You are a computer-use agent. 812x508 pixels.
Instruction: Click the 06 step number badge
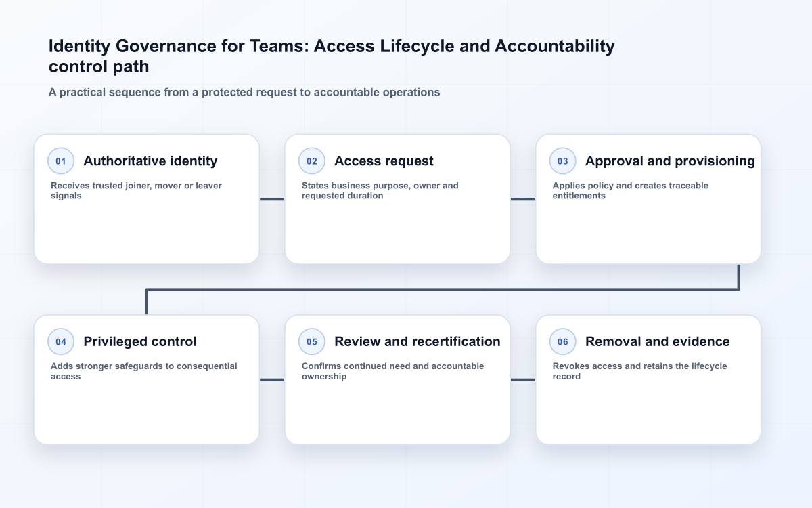[x=563, y=342]
